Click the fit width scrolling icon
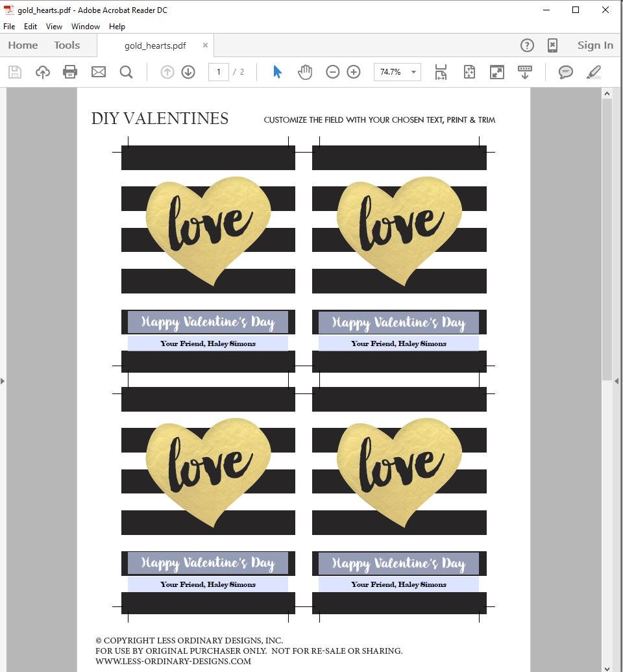 [x=441, y=72]
